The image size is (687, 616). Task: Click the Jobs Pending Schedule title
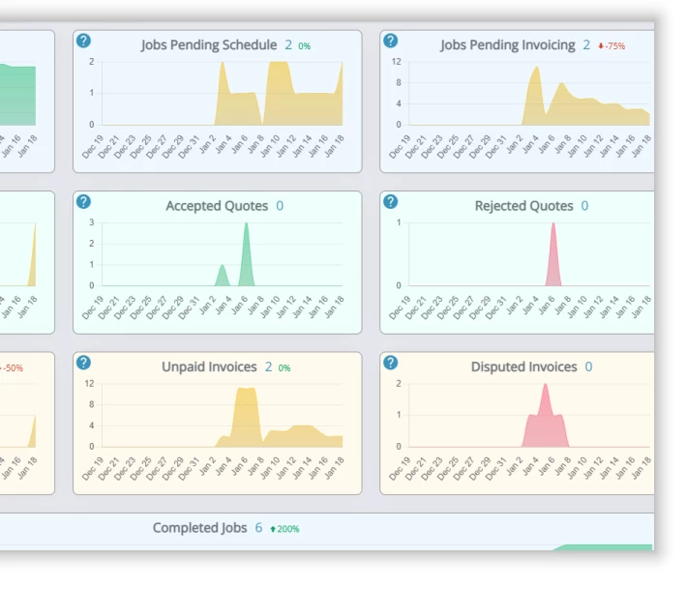tap(209, 45)
